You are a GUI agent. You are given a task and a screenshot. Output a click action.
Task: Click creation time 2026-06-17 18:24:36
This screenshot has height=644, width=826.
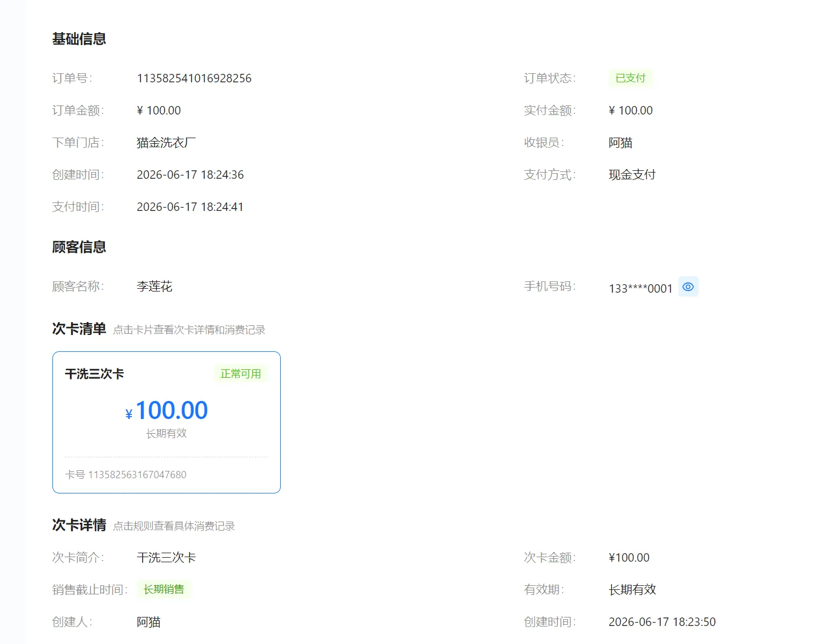pos(190,175)
